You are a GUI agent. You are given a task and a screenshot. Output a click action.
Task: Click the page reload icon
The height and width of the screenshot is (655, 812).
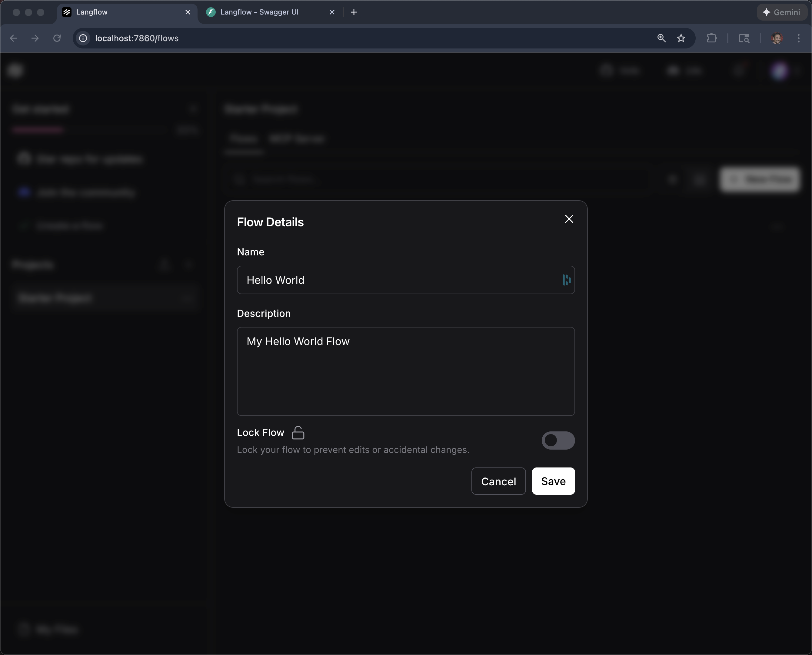pyautogui.click(x=57, y=38)
